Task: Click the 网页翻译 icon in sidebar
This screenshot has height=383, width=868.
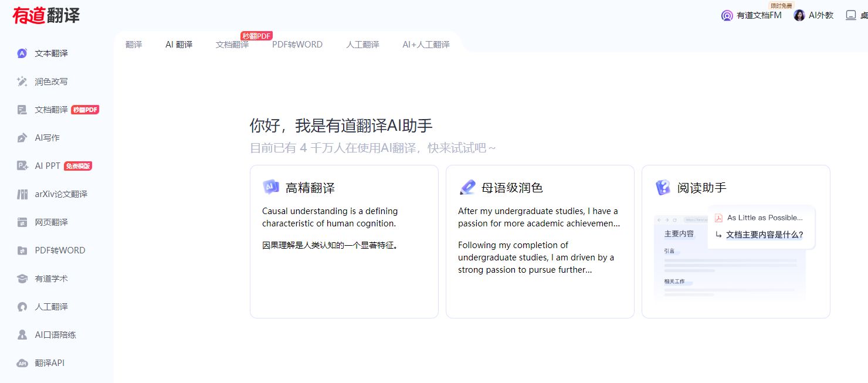Action: (x=22, y=222)
